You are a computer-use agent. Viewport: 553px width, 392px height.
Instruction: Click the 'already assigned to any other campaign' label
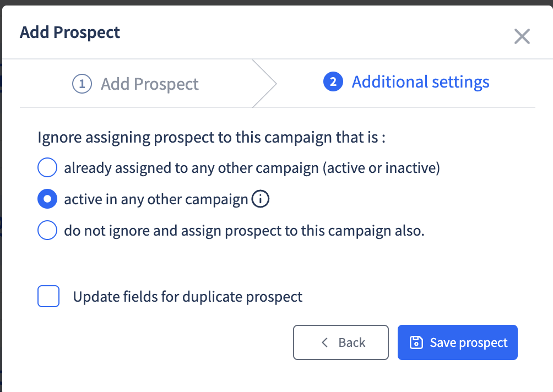coord(252,168)
